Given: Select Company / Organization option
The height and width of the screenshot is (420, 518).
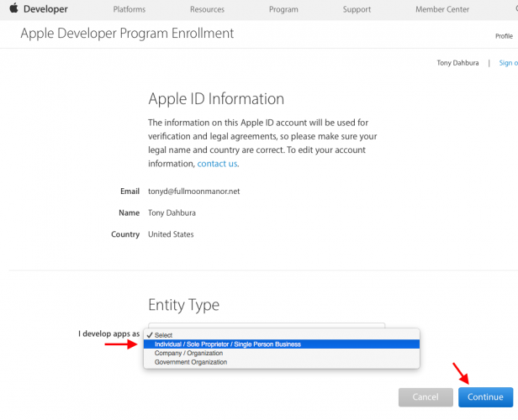Looking at the screenshot, I should point(282,353).
